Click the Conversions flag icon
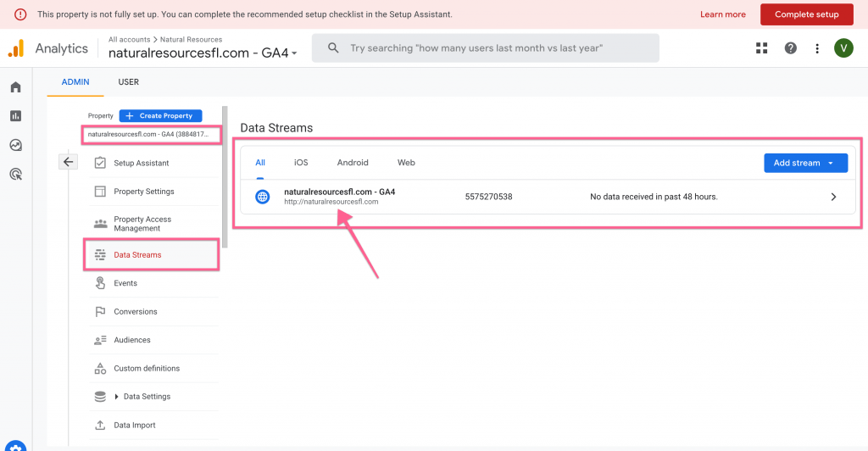Image resolution: width=868 pixels, height=451 pixels. point(100,312)
